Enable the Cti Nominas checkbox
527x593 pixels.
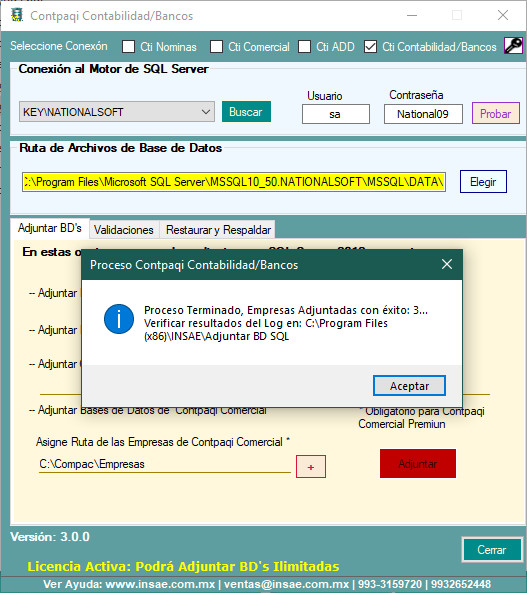tap(128, 47)
